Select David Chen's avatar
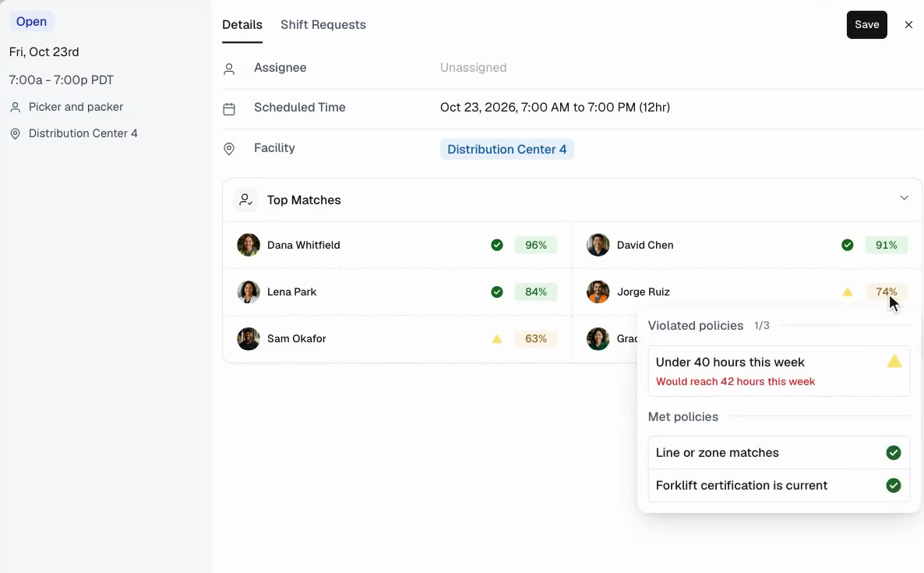Image resolution: width=924 pixels, height=573 pixels. (598, 245)
